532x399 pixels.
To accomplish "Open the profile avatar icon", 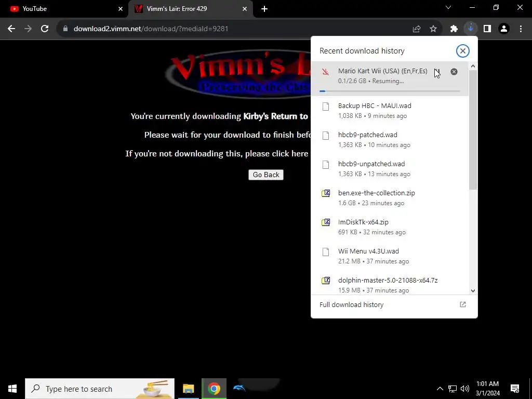I will pos(504,29).
